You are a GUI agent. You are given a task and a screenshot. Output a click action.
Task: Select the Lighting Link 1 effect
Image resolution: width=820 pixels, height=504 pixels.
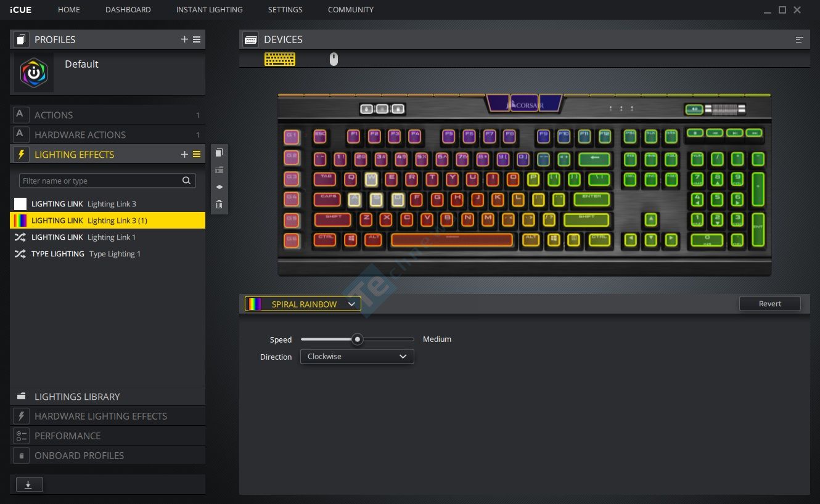click(x=107, y=237)
